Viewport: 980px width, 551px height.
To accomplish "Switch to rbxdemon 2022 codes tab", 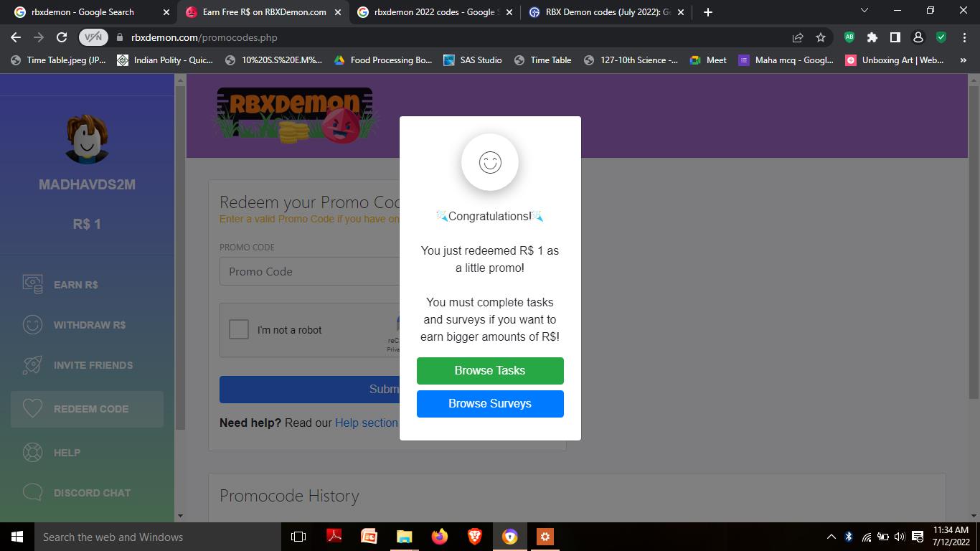I will tap(435, 12).
